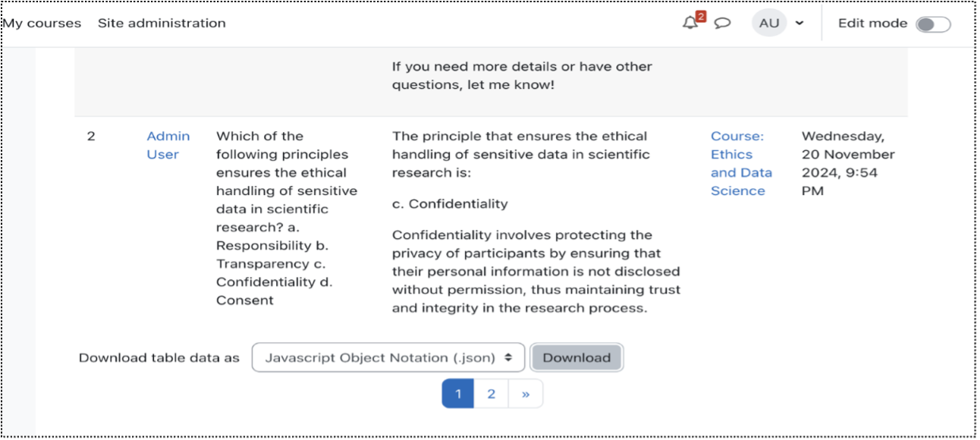Click the question text starting "Which of the following"
Screen dimensions: 980x440
click(286, 218)
